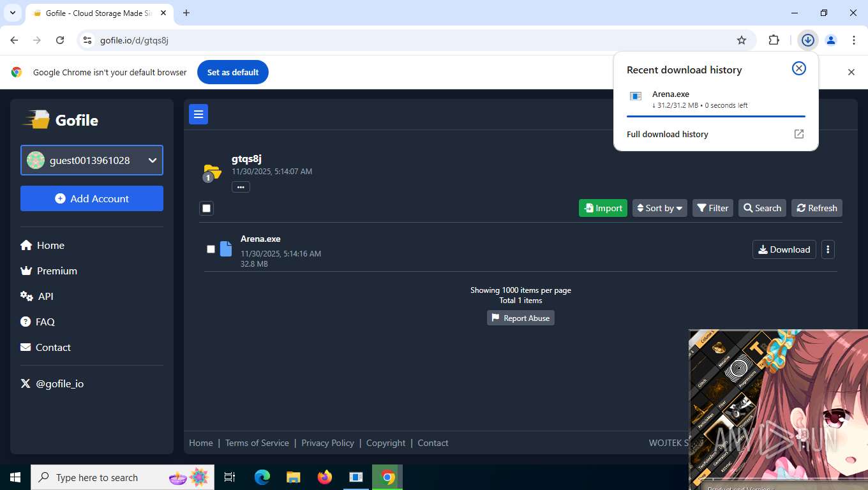This screenshot has width=868, height=490.
Task: Open Premium in the sidebar
Action: [49, 271]
